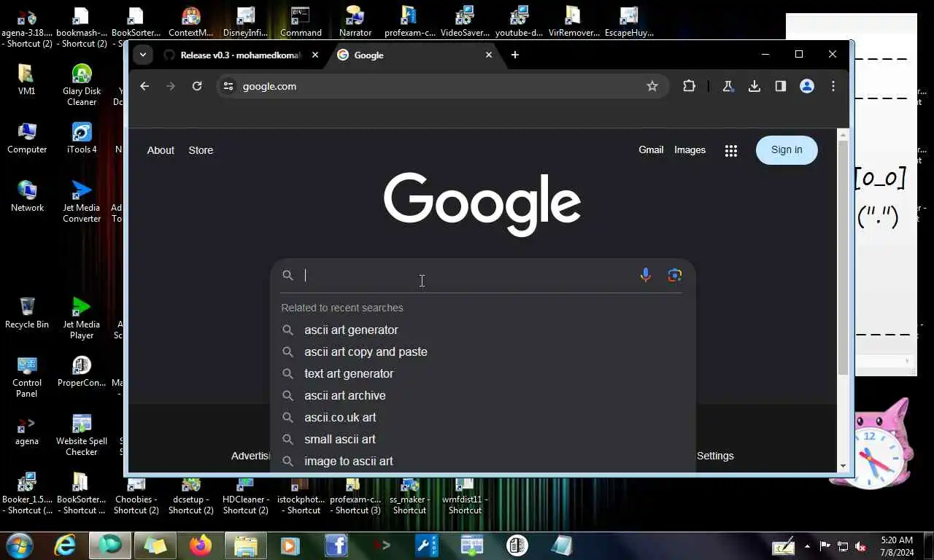The height and width of the screenshot is (560, 934).
Task: Choose suggestion 'image to ascii art'
Action: pos(482,461)
